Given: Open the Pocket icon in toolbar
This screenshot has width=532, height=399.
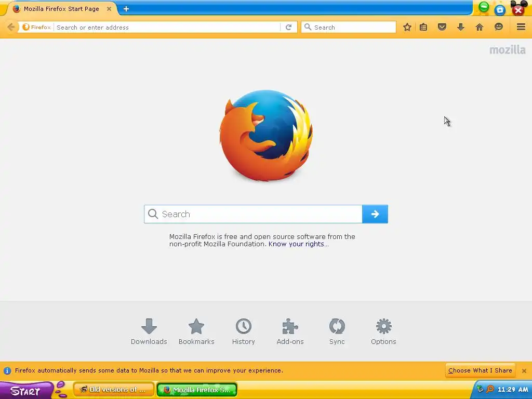Looking at the screenshot, I should point(442,27).
